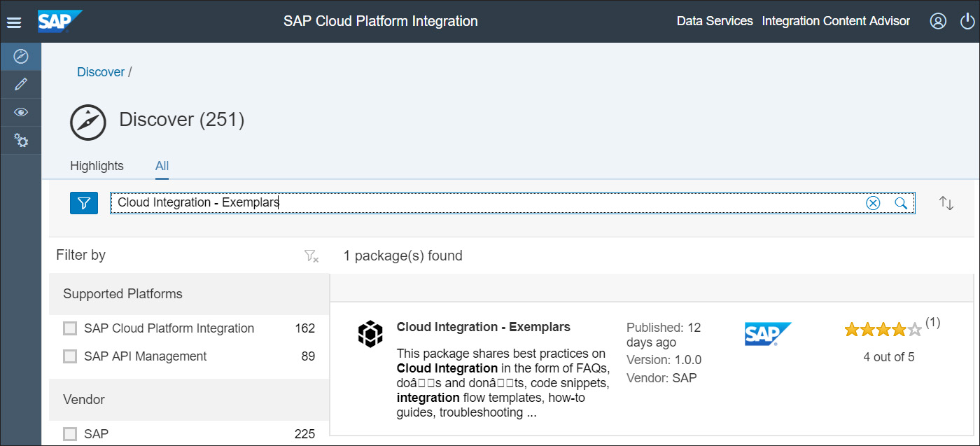Click the SAP logo in the header
The width and height of the screenshot is (980, 446).
60,21
